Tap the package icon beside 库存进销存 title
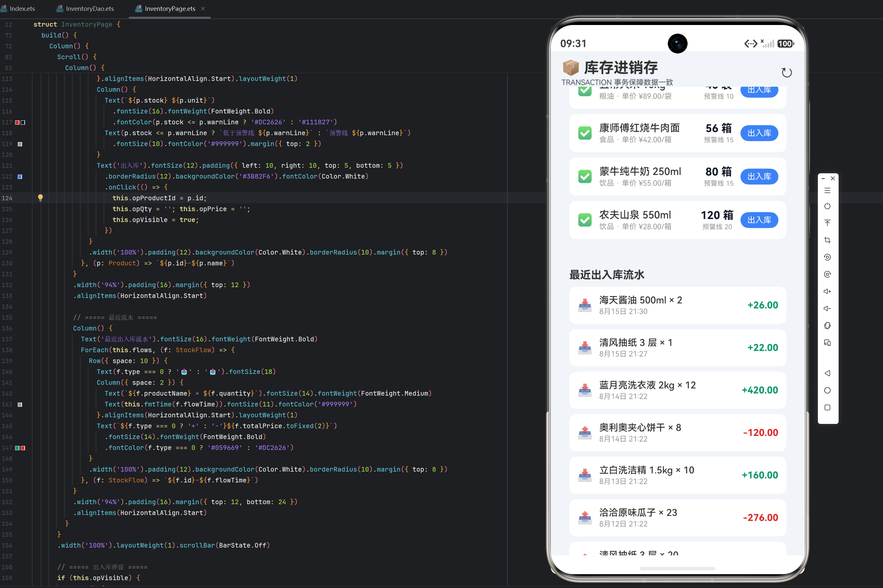Screen dimensions: 883x588 570,68
